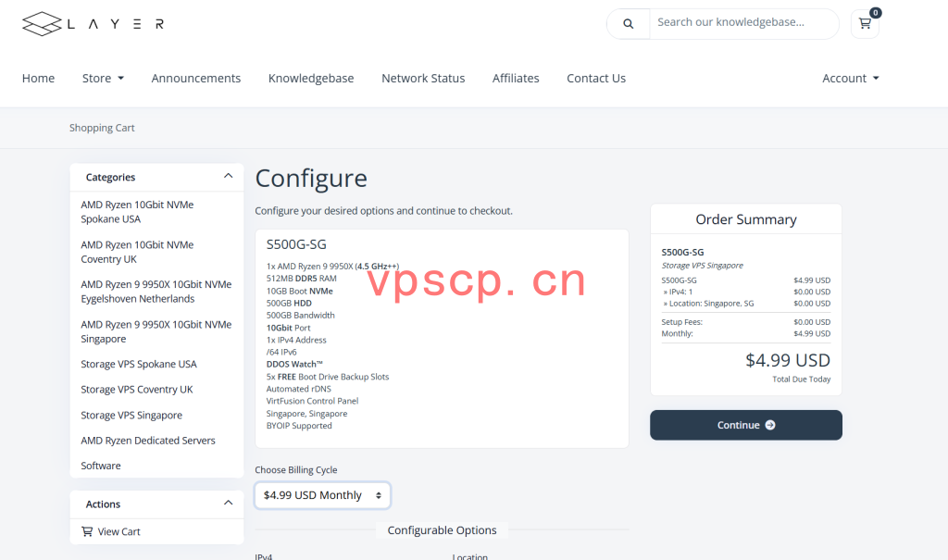Open the Affiliates page

tap(516, 78)
